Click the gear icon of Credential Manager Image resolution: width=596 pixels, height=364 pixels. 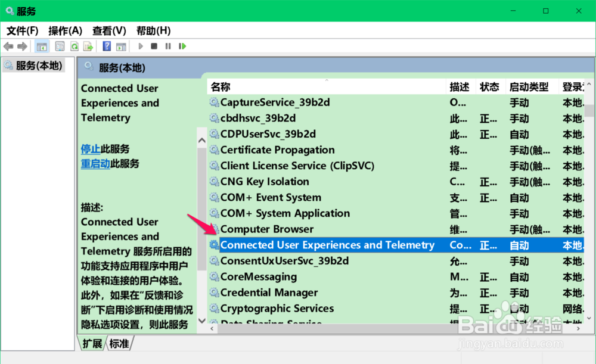click(215, 293)
